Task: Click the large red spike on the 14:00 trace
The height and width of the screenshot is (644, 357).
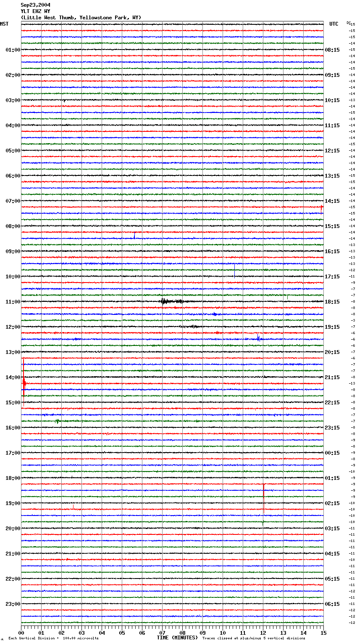Action: 24,381
